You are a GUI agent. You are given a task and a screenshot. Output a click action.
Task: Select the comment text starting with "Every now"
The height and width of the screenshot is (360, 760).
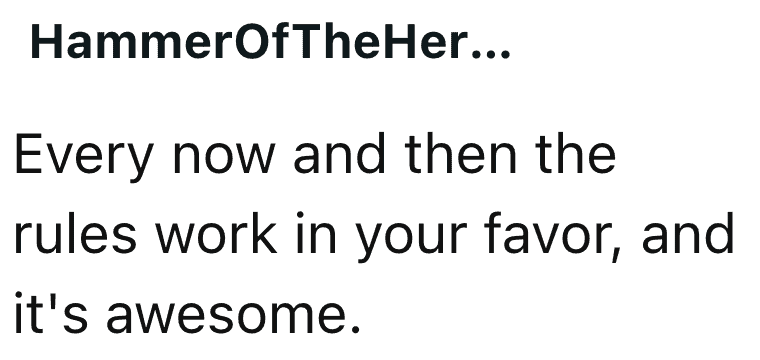373,235
